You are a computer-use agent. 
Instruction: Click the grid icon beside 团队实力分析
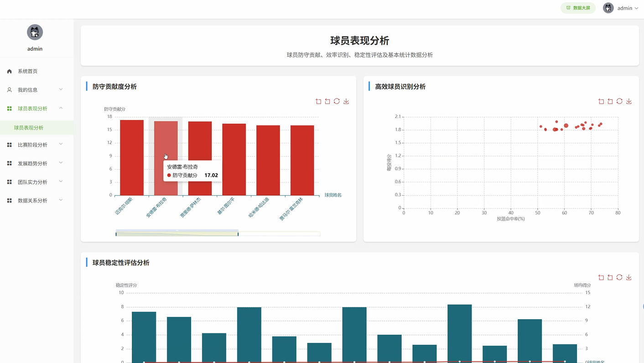pyautogui.click(x=9, y=182)
